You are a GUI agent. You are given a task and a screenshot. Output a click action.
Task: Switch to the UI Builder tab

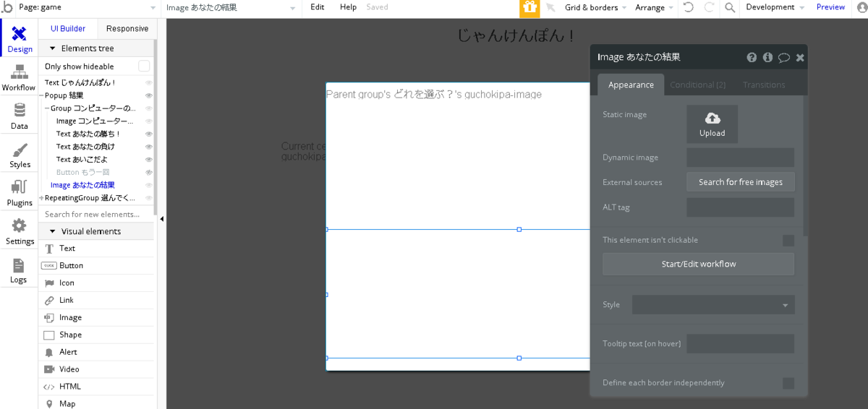[67, 29]
